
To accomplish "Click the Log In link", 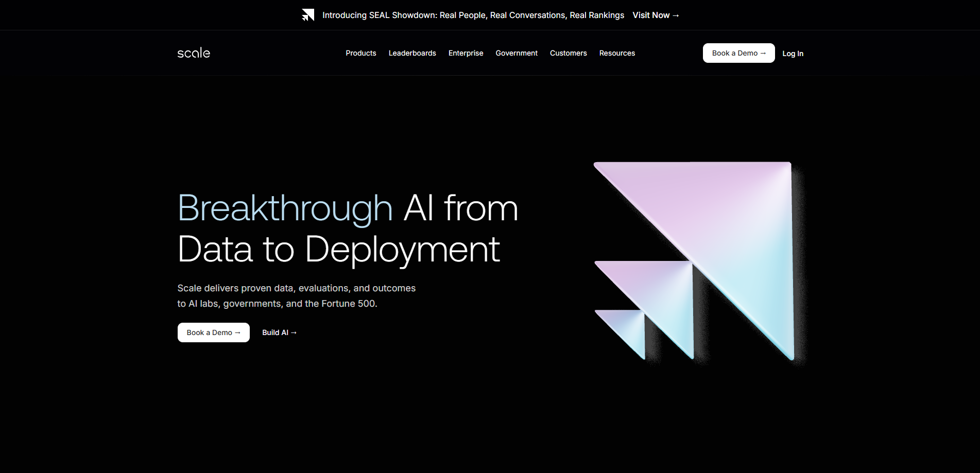I will (x=793, y=54).
